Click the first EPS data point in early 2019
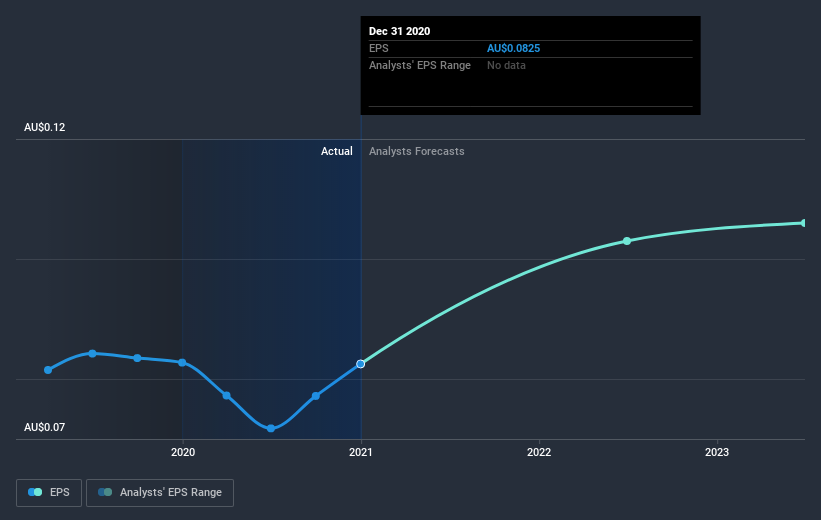This screenshot has width=821, height=520. [48, 370]
